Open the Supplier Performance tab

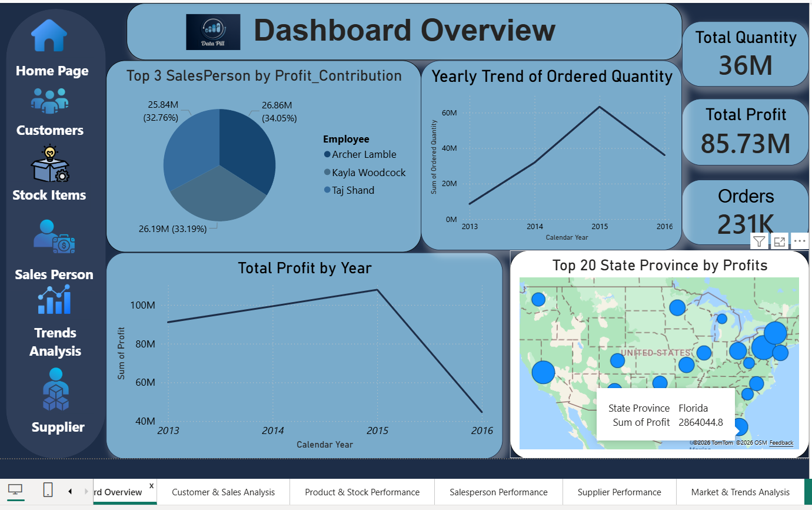coord(619,492)
